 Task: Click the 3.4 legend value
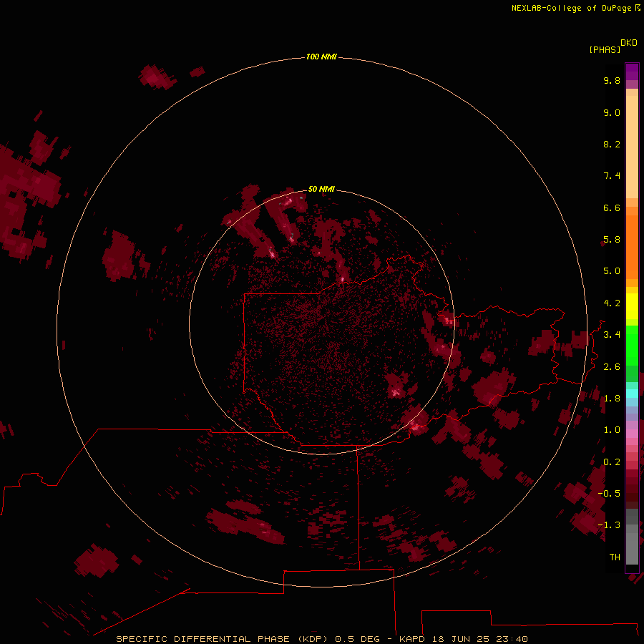pos(612,335)
